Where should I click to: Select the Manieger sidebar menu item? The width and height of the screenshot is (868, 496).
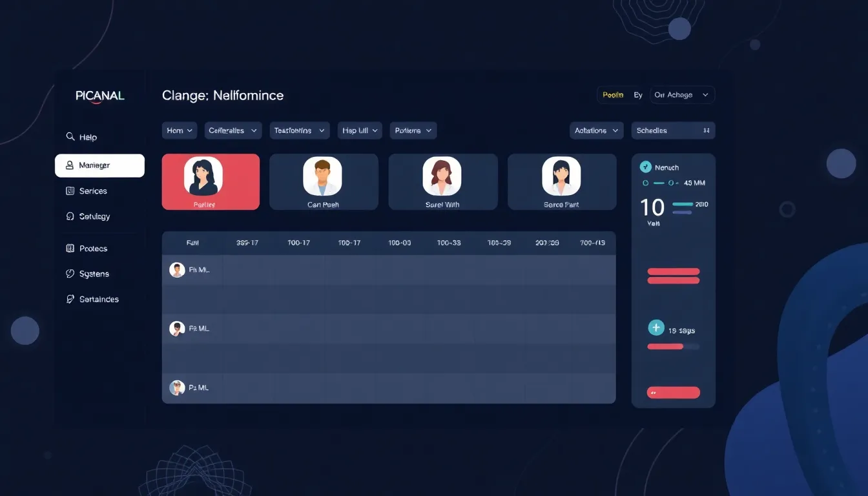coord(99,165)
